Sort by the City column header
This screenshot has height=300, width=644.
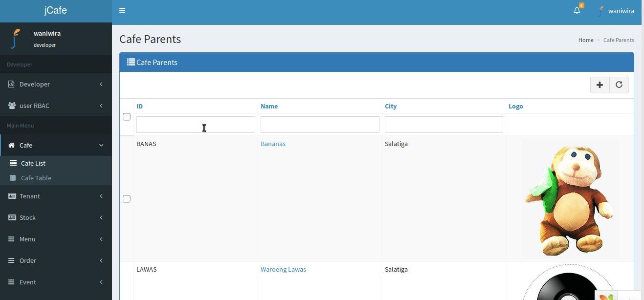point(391,106)
